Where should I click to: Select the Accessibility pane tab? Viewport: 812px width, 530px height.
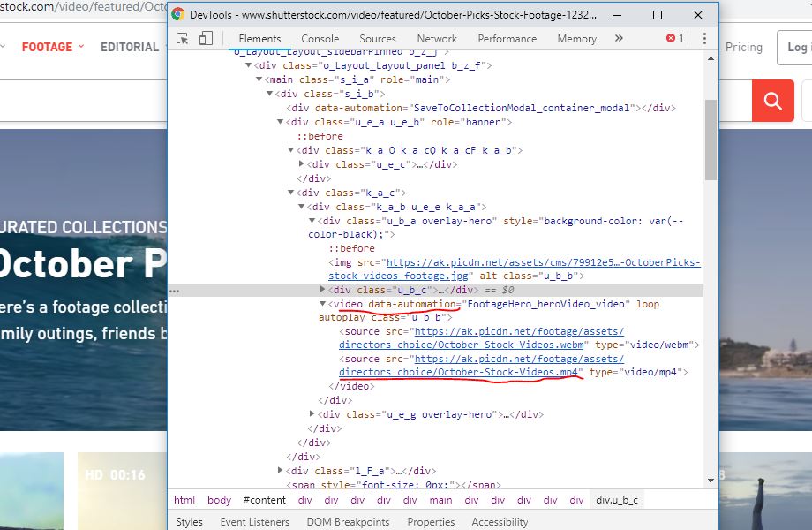tap(500, 522)
